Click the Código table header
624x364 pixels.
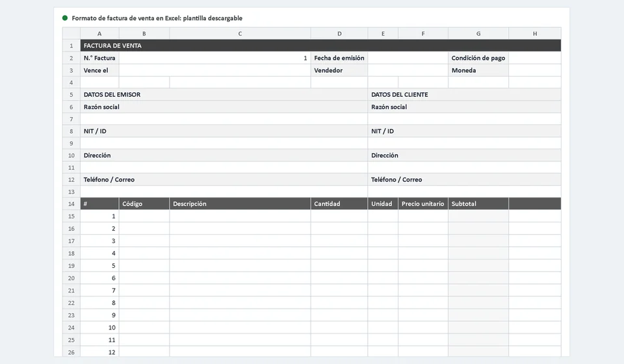coord(144,203)
